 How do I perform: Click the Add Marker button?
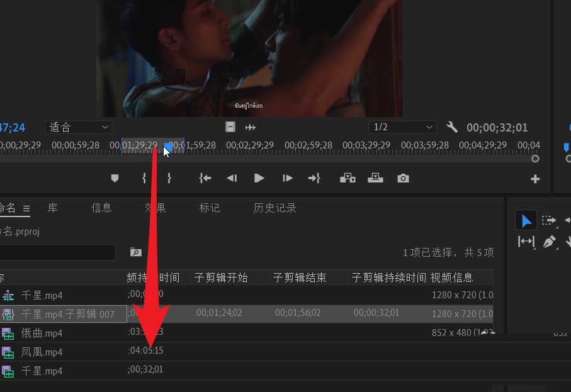115,178
